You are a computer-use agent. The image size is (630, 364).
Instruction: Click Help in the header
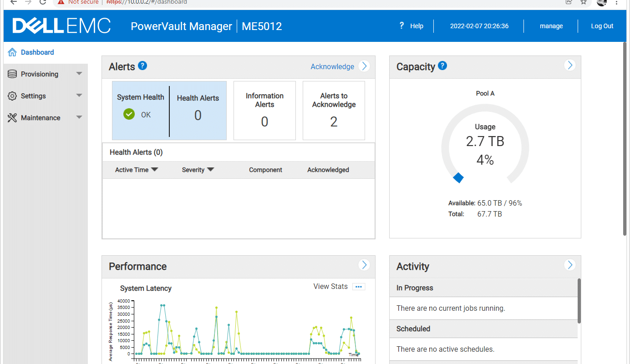coord(417,26)
